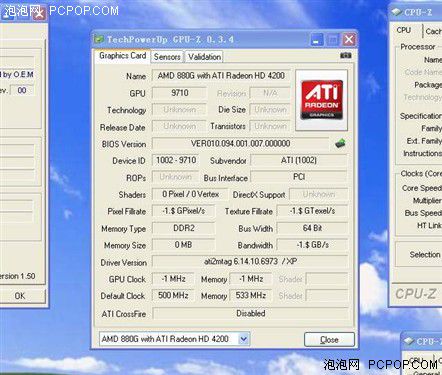Click the Name field showing AMD 880G
The width and height of the screenshot is (442, 375).
pos(221,76)
